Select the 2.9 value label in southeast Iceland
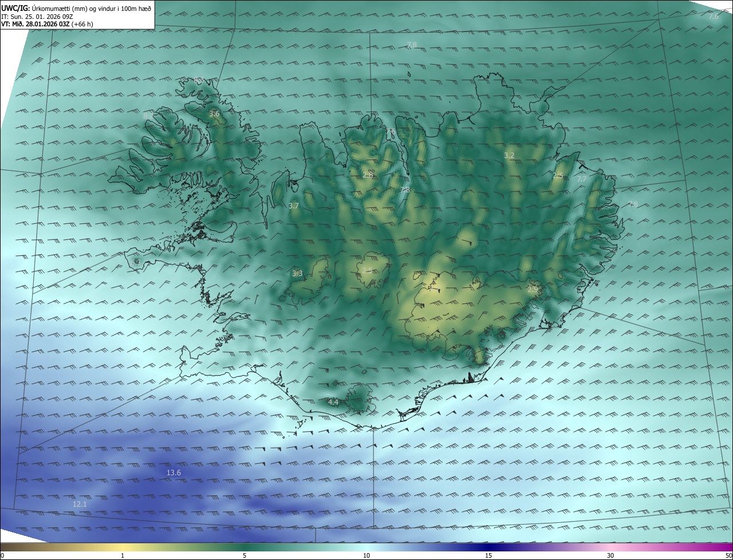Viewport: 733px width, 560px height. 533,290
